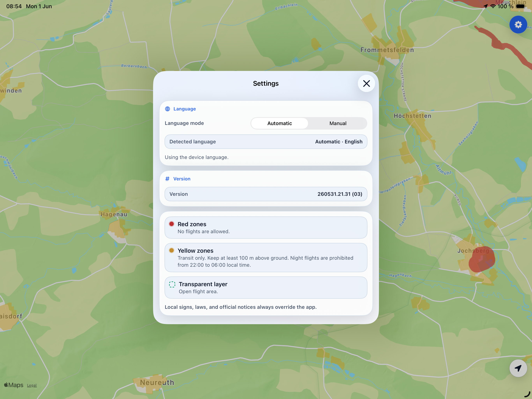This screenshot has height=399, width=532.
Task: Click the Apple Maps logo
Action: click(14, 385)
